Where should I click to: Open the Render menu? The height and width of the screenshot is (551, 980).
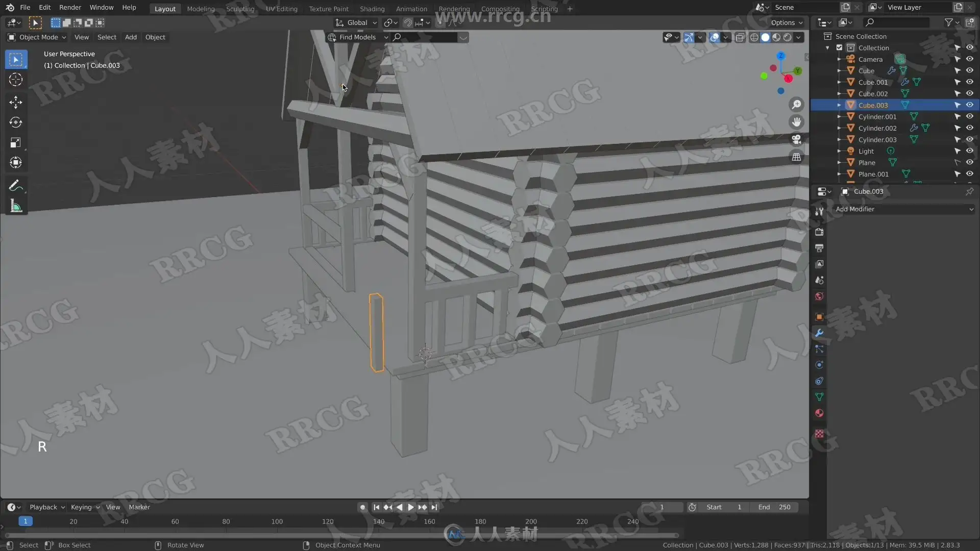click(x=70, y=8)
